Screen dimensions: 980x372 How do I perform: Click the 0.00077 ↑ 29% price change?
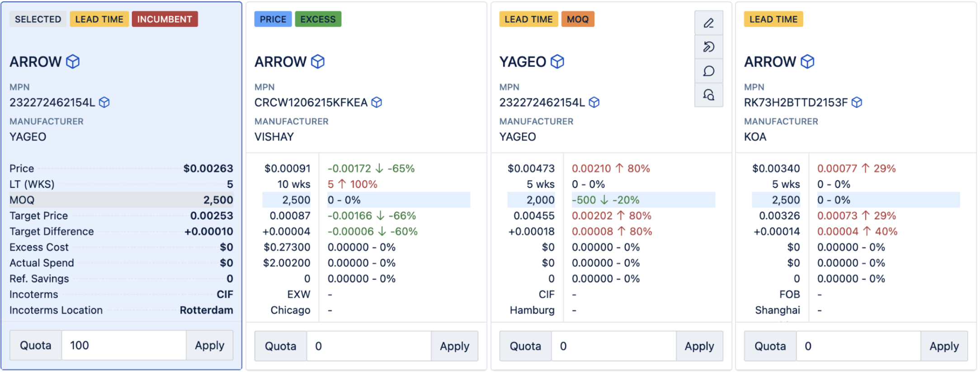[857, 168]
